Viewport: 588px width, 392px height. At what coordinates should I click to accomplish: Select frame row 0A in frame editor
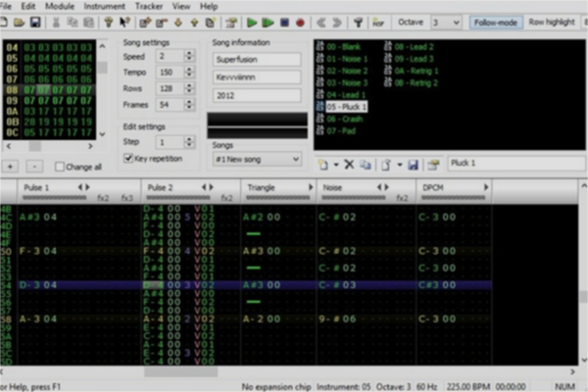click(49, 112)
